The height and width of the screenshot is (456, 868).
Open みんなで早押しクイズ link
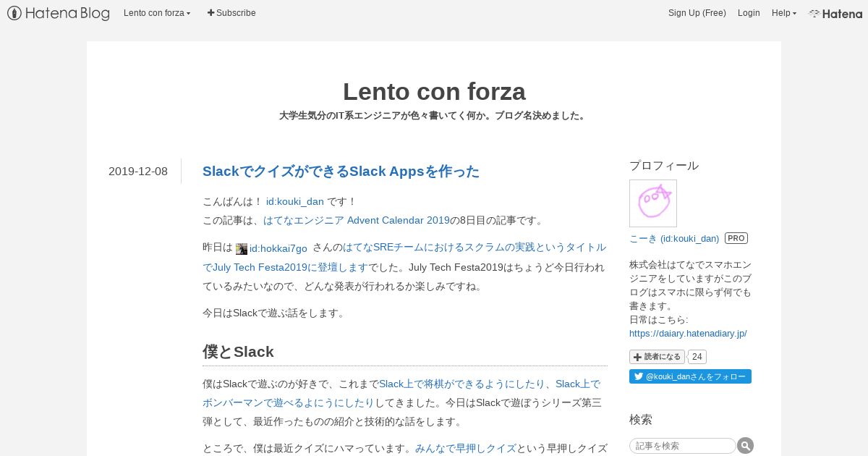[466, 448]
